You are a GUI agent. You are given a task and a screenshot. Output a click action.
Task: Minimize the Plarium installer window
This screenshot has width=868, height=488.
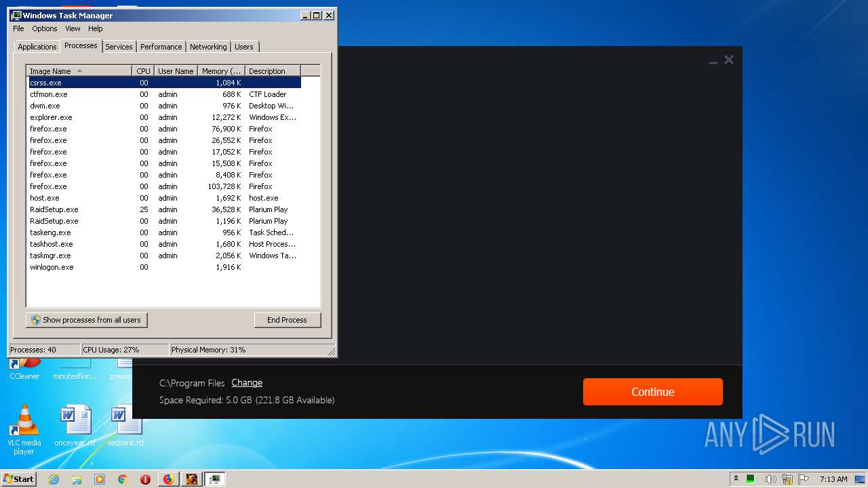coord(713,61)
